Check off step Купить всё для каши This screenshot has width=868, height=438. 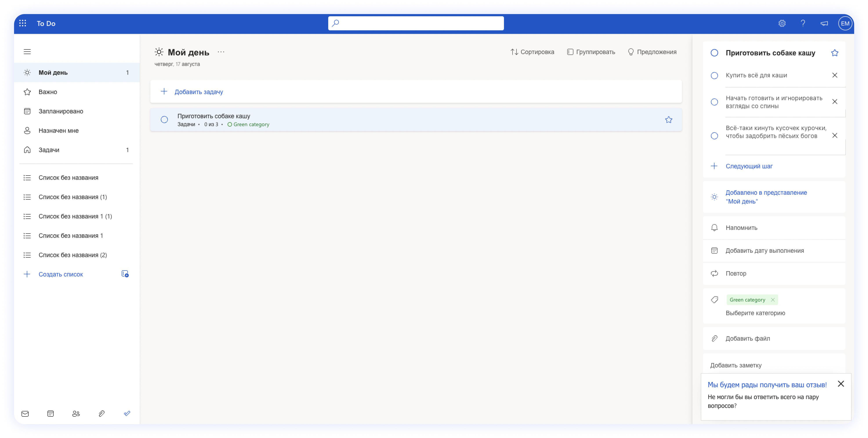[x=714, y=76]
